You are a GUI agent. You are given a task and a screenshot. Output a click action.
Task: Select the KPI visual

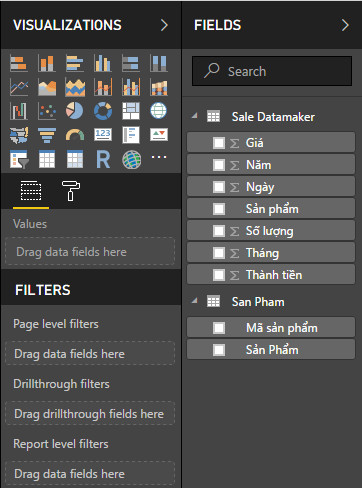tap(159, 135)
